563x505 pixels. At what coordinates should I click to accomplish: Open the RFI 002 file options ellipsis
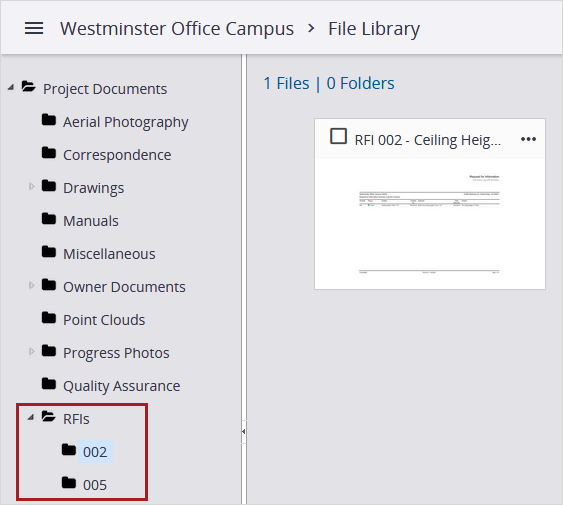click(x=528, y=139)
